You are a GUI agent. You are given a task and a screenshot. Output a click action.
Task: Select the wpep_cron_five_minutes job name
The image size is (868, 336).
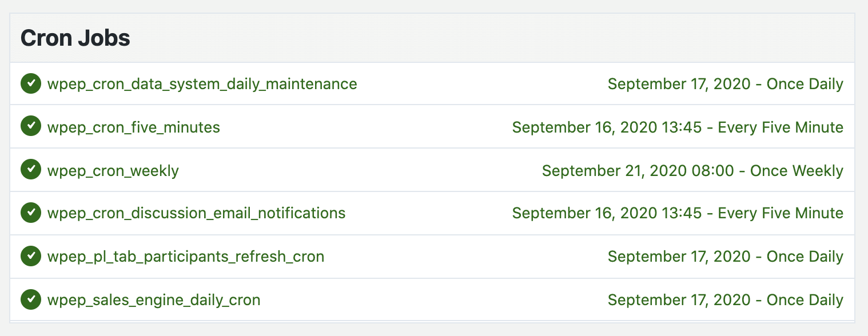click(133, 127)
